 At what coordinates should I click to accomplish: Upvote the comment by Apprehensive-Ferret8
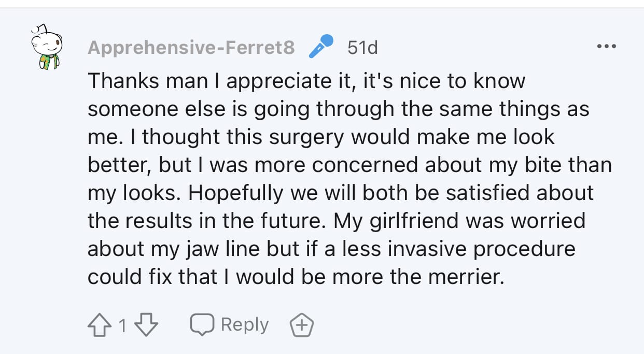pos(99,325)
